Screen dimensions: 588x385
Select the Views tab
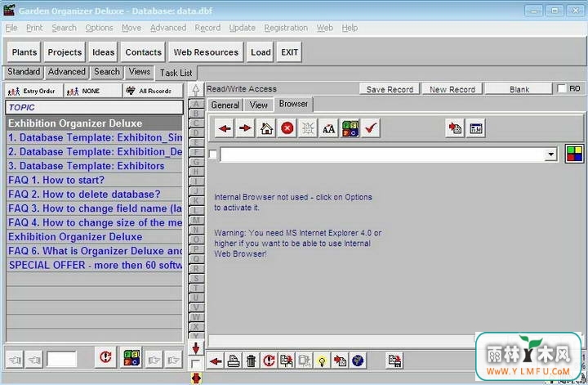[140, 71]
